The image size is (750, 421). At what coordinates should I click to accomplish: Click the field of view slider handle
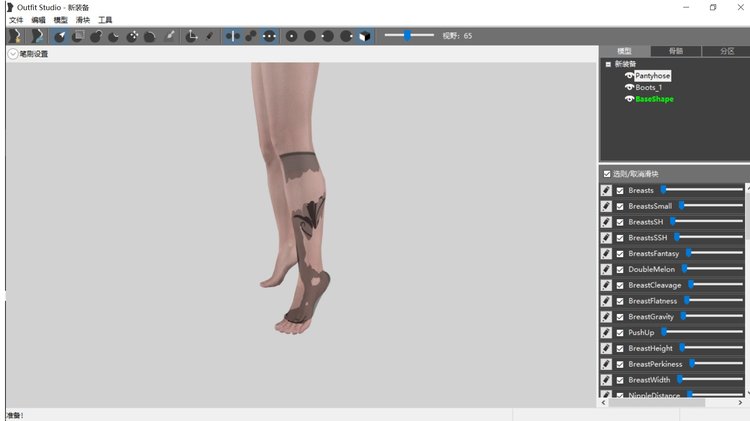point(407,35)
